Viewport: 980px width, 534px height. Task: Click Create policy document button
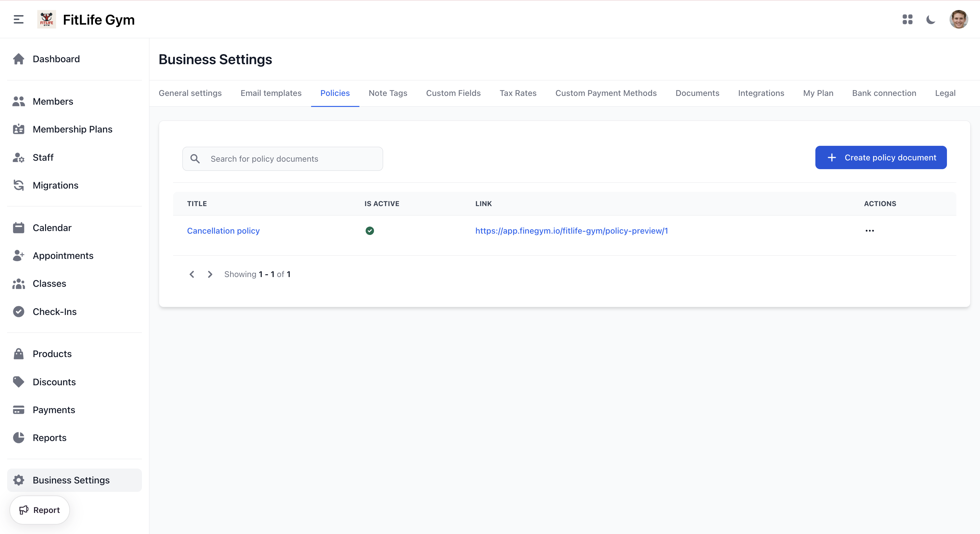point(881,157)
